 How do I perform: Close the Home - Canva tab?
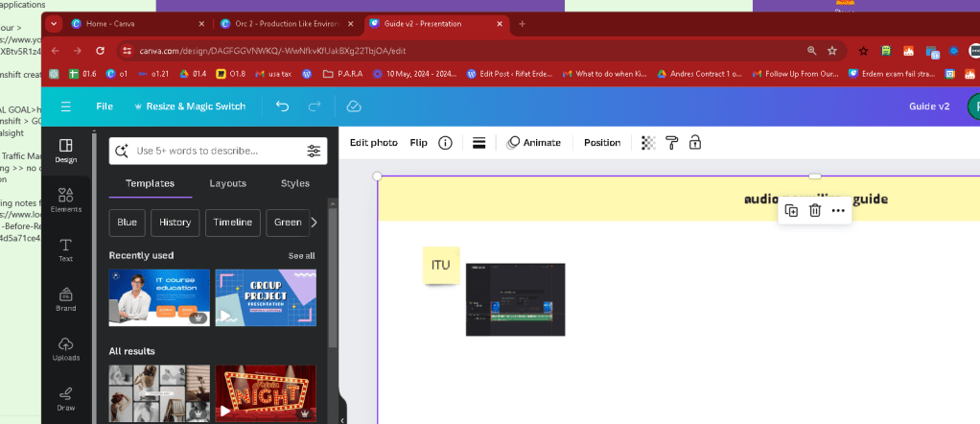201,24
